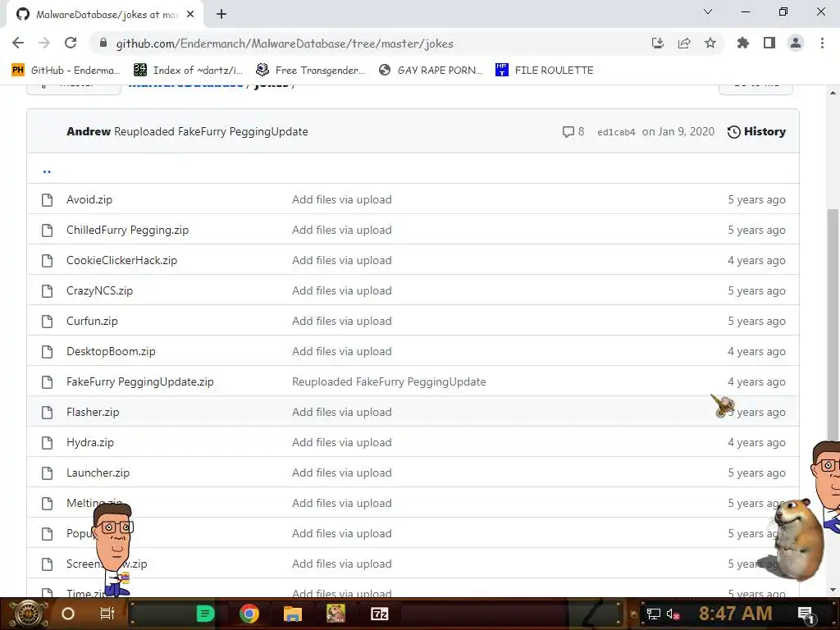Click the file icon beside Hydra.zip
Viewport: 840px width, 630px height.
(x=47, y=442)
